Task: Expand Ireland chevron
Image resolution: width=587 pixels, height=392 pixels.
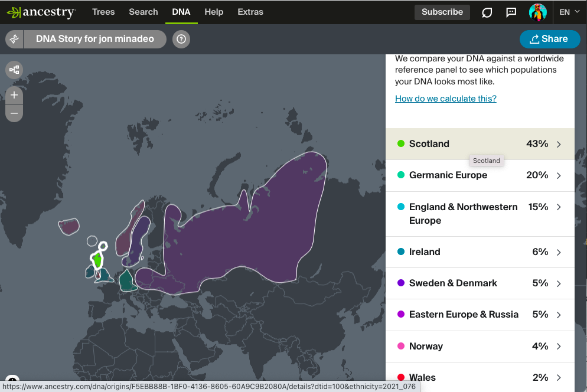Action: (559, 252)
